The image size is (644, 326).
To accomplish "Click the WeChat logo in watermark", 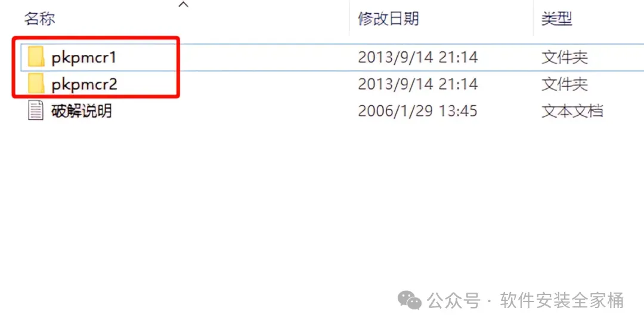I will 409,300.
